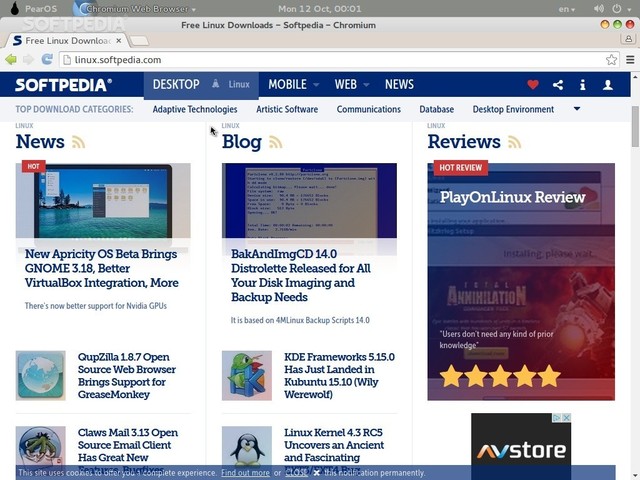Open a new tab button

click(139, 40)
